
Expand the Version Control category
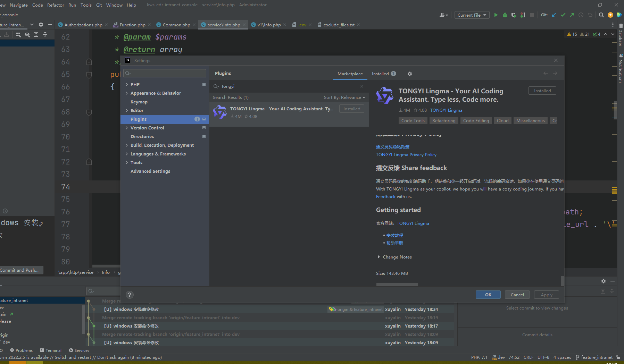127,128
